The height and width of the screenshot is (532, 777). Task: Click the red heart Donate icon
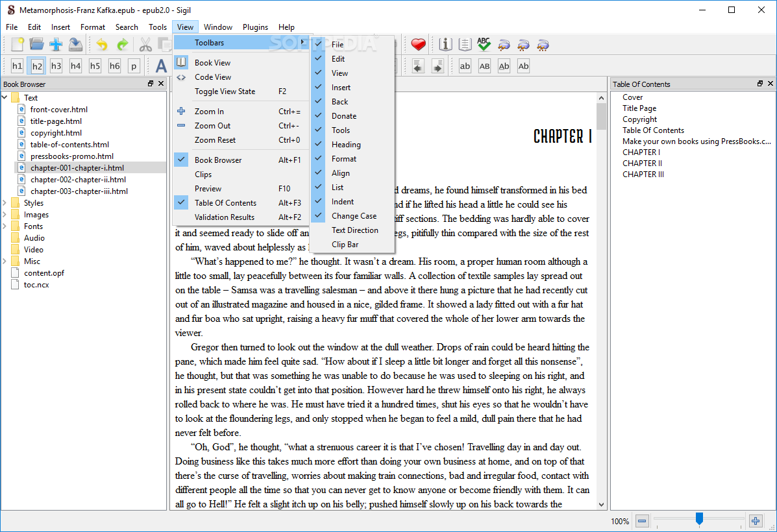coord(418,45)
